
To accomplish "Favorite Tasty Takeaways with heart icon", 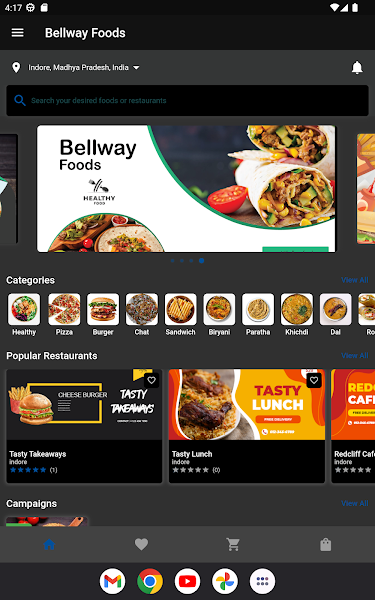I will click(152, 380).
